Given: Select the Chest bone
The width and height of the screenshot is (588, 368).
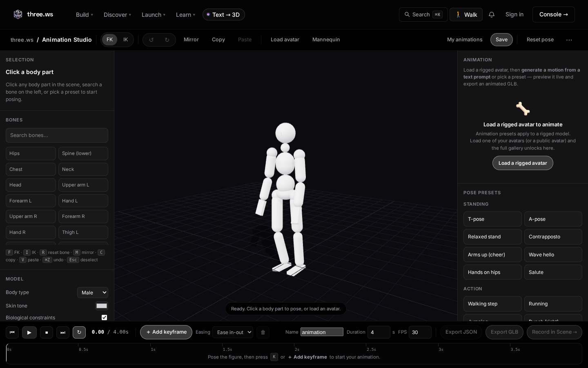Looking at the screenshot, I should 31,169.
